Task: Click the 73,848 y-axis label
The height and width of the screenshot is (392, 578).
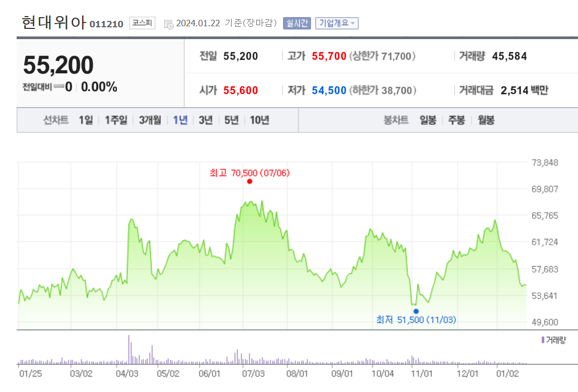Action: tap(545, 162)
